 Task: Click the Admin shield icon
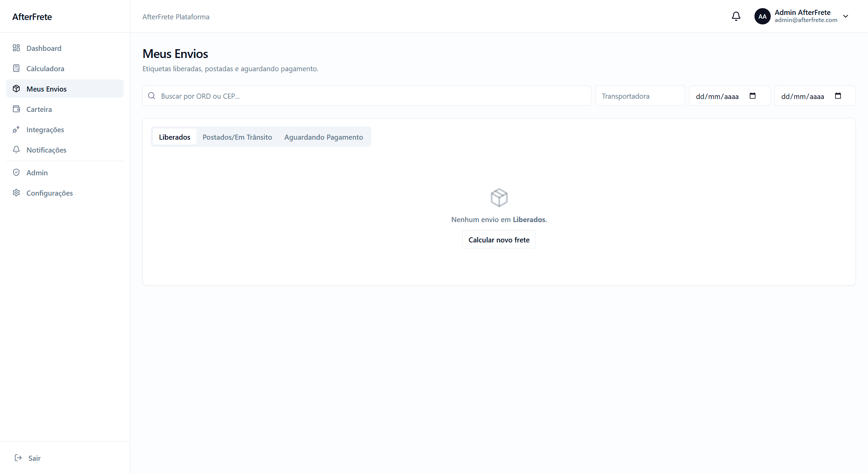16,172
